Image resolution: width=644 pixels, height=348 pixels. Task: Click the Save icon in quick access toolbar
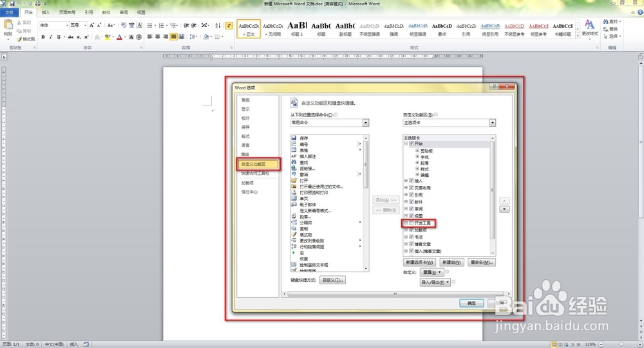coord(12,3)
